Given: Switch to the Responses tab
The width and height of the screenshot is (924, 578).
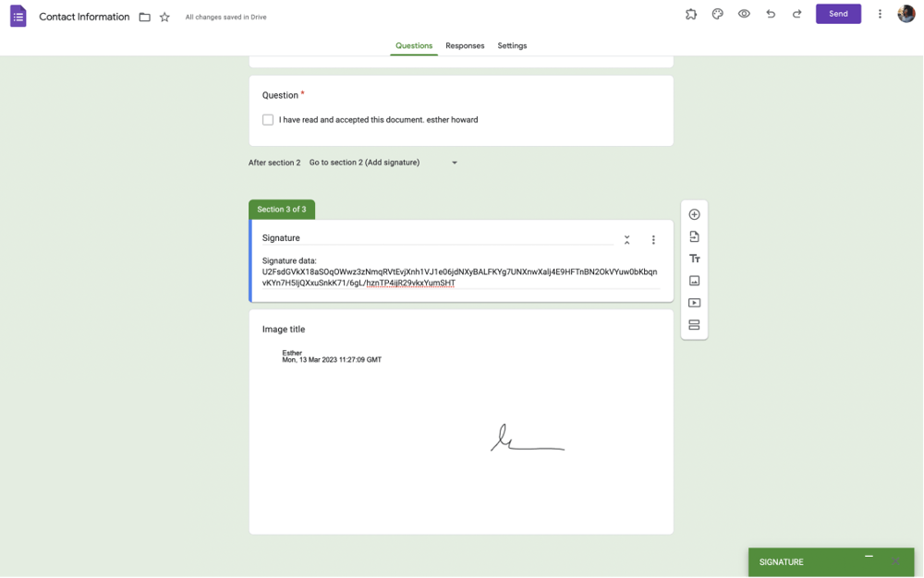Looking at the screenshot, I should [x=465, y=45].
